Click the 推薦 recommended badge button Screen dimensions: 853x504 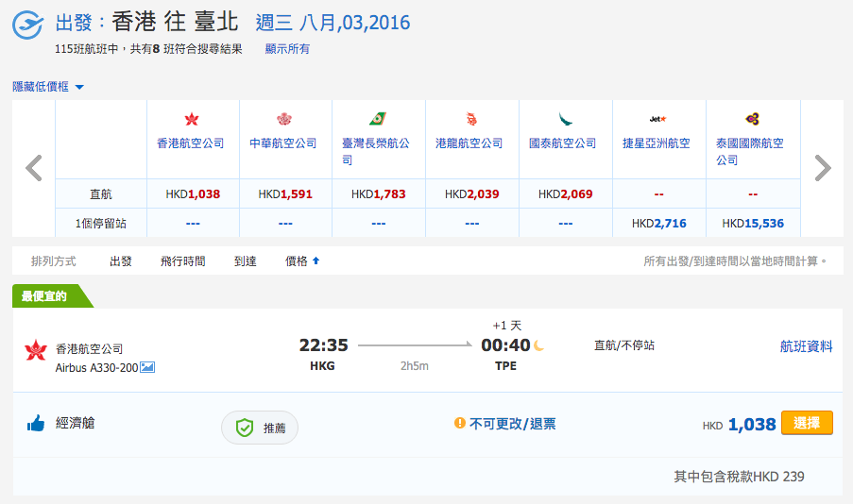(x=260, y=428)
